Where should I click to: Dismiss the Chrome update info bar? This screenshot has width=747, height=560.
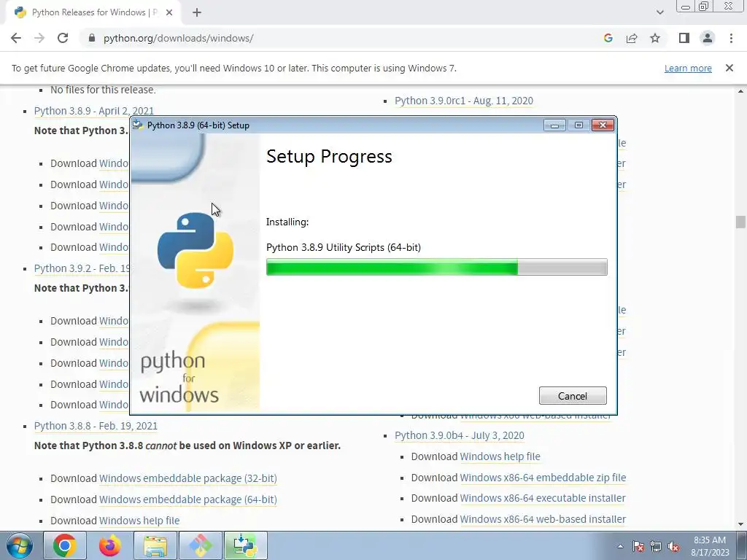click(729, 68)
